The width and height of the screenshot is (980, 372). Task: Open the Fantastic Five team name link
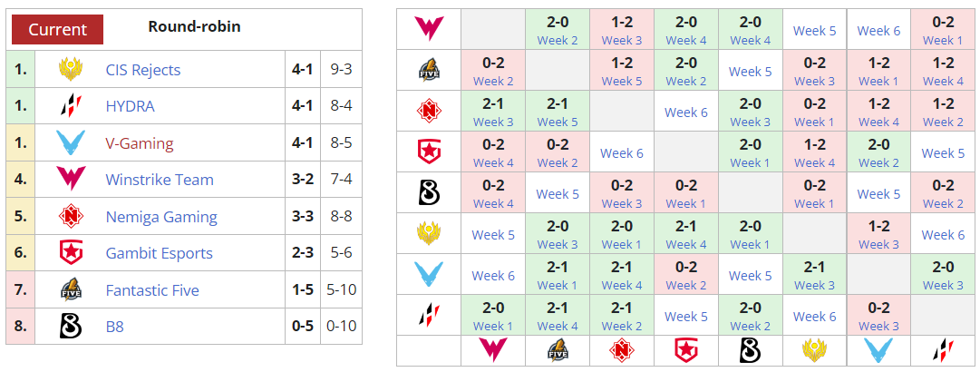click(x=152, y=290)
